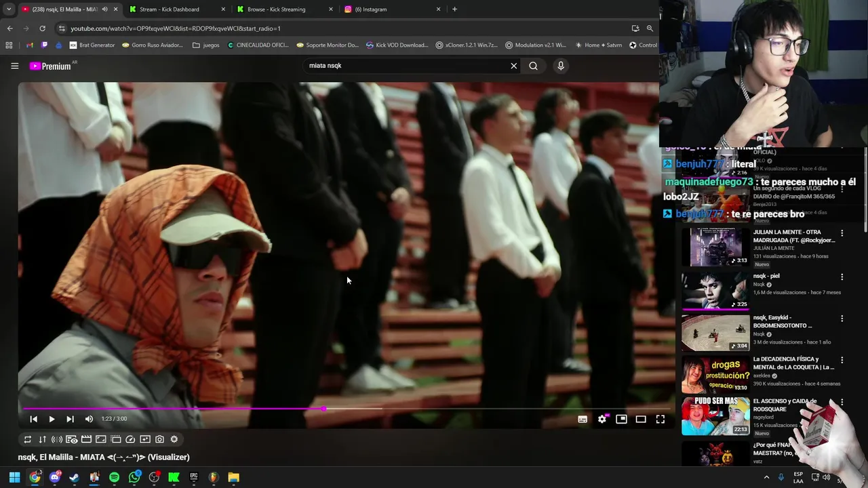Screen dimensions: 868x488
Task: Open JULIAN LA MENTE OTRA MADRUGADA thumbnail
Action: [x=715, y=247]
